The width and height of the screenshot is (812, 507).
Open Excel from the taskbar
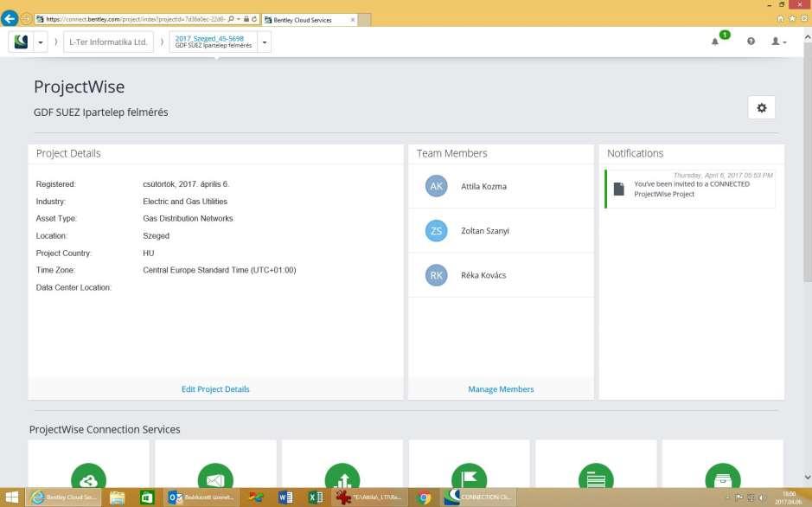click(x=315, y=497)
